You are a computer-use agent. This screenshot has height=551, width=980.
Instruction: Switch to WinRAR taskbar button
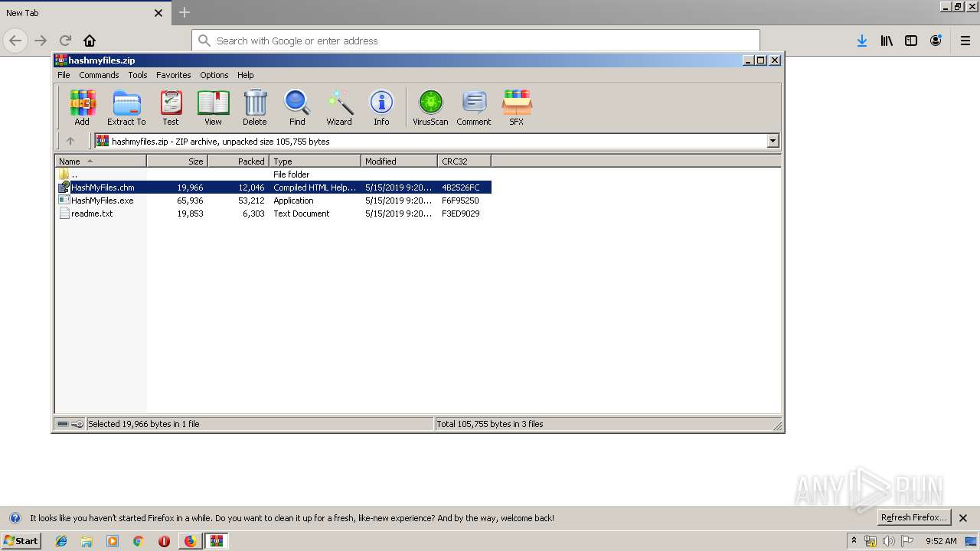click(x=217, y=541)
